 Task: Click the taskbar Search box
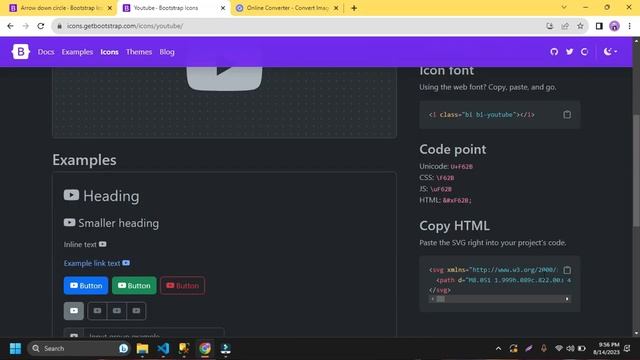[79, 349]
